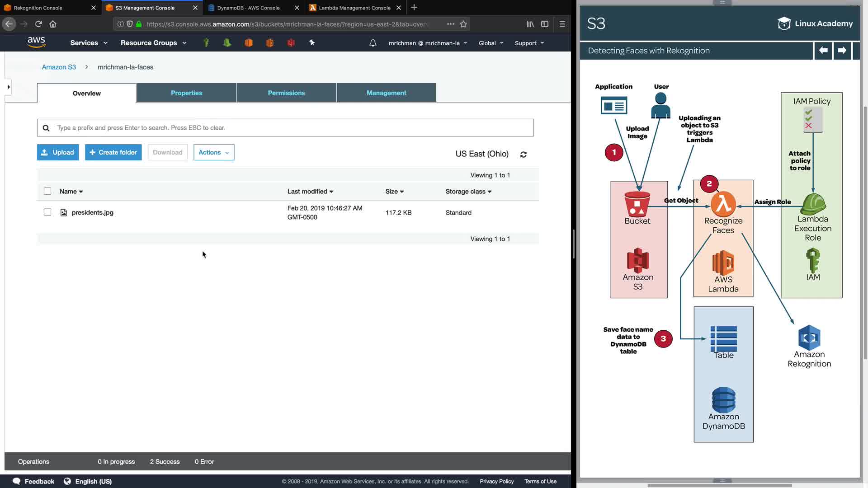This screenshot has height=488, width=868.
Task: Bookmark this page with the star icon
Action: point(463,24)
